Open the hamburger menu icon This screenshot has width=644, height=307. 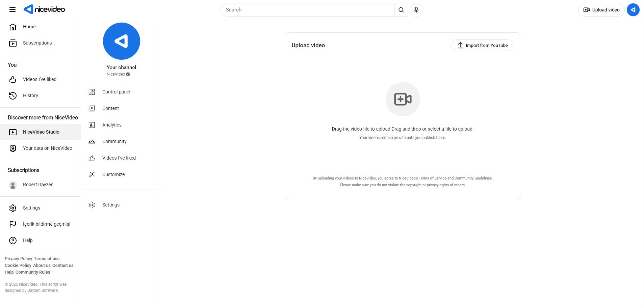12,9
